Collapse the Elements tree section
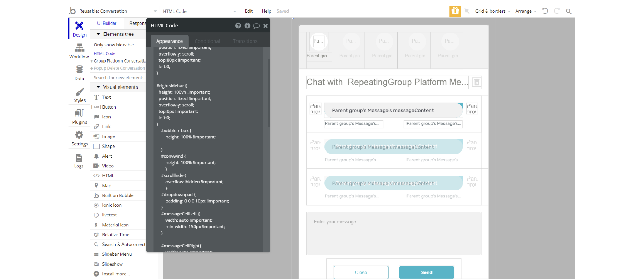Screen dimensions: 644x279 point(99,34)
